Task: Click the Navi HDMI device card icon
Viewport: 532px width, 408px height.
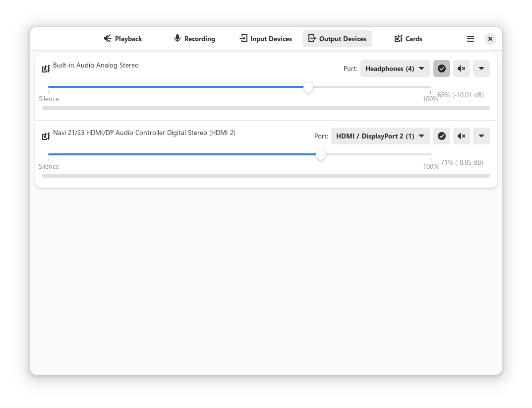Action: click(x=46, y=136)
